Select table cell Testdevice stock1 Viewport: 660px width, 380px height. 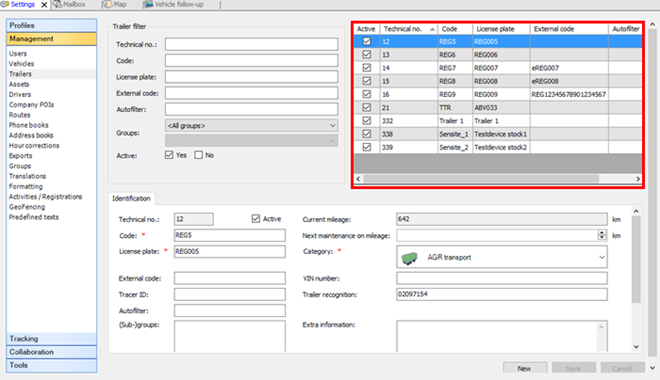click(x=501, y=134)
